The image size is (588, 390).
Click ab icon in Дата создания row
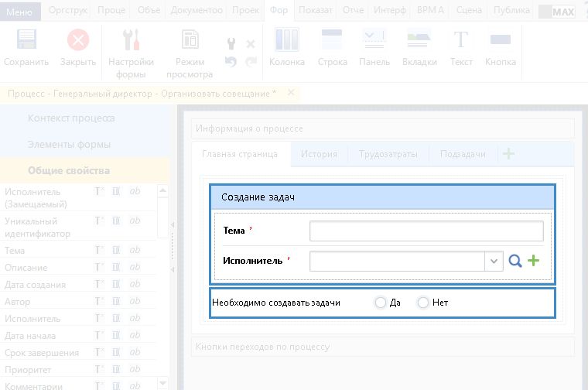coord(135,284)
